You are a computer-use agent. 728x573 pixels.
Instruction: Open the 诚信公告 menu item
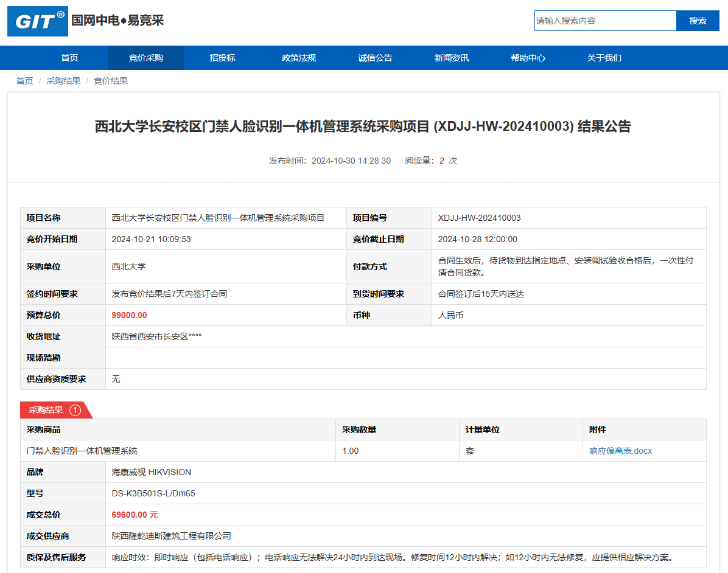click(375, 58)
